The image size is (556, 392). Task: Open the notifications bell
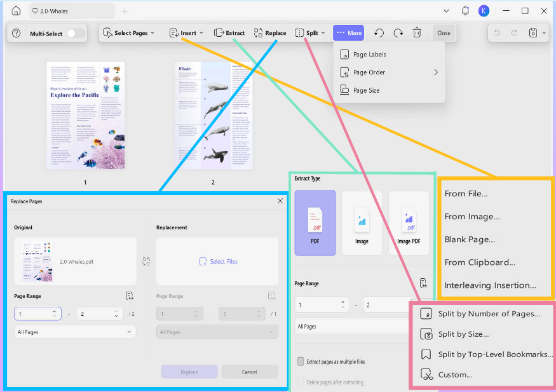(x=465, y=11)
